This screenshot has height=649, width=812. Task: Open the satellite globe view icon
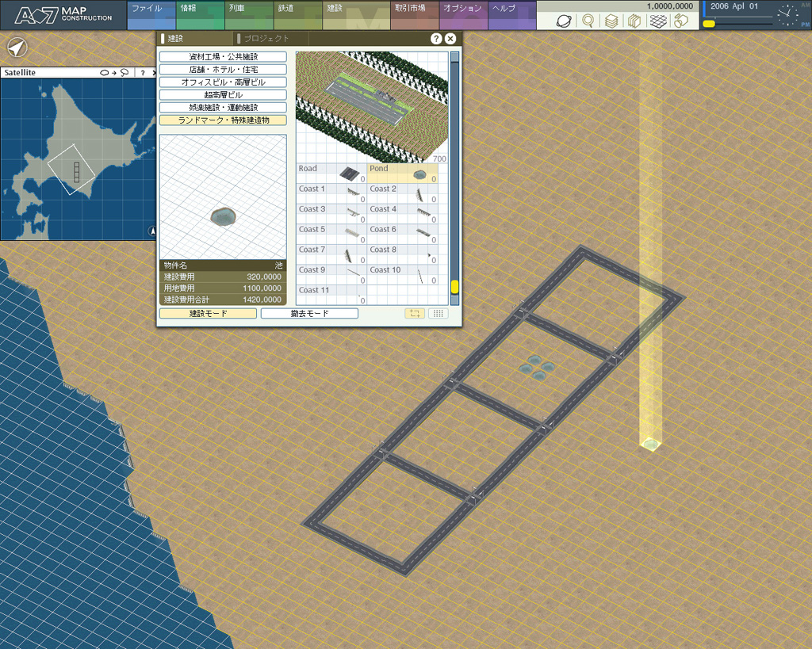tap(564, 21)
